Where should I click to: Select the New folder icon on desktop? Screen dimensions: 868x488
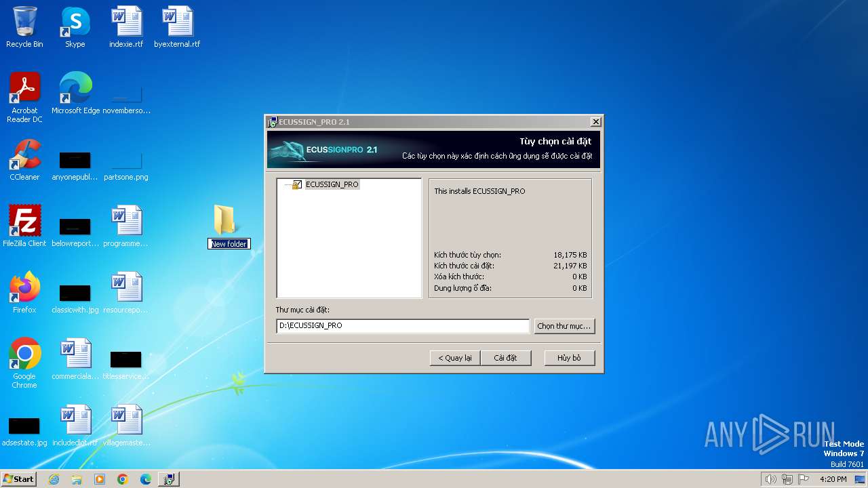click(x=224, y=220)
